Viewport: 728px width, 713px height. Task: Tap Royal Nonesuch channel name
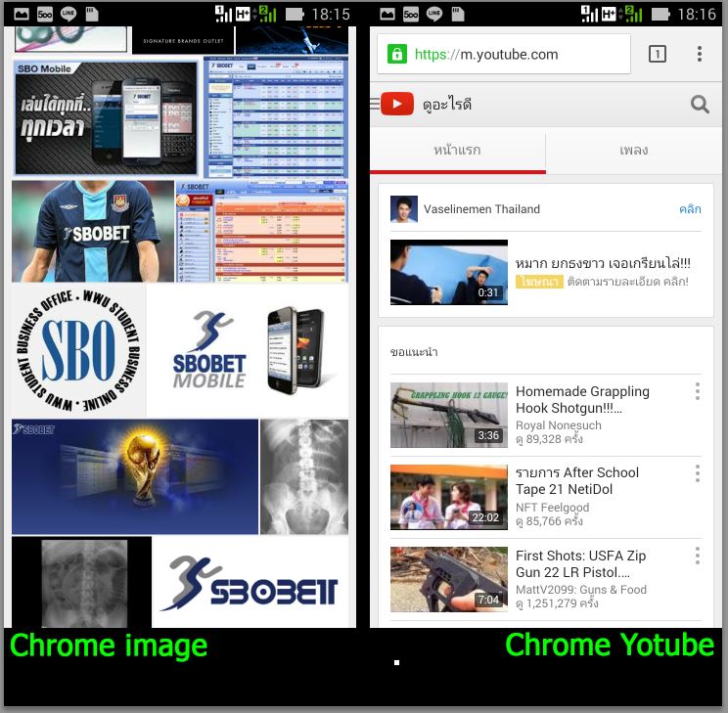coord(558,425)
